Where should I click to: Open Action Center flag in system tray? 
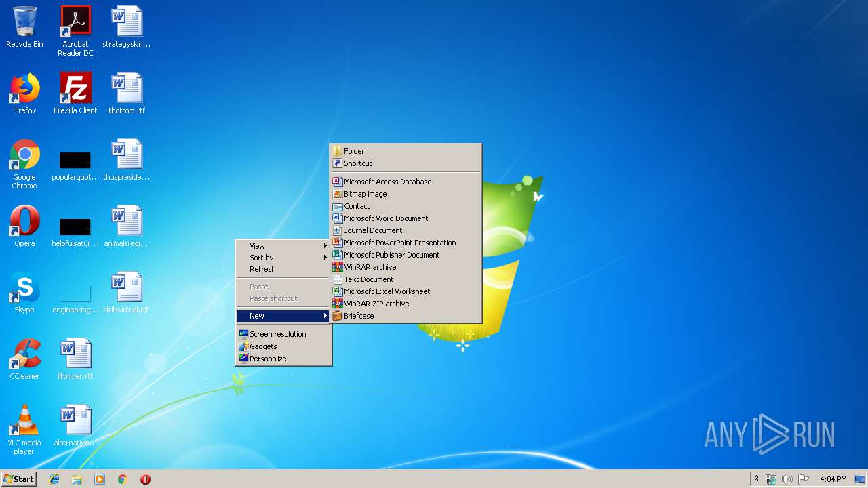(x=804, y=479)
